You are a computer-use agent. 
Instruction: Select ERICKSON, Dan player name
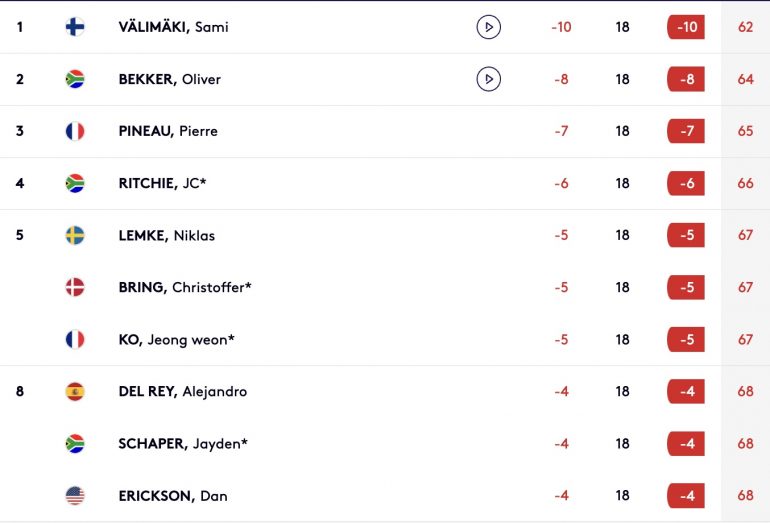[x=173, y=495]
